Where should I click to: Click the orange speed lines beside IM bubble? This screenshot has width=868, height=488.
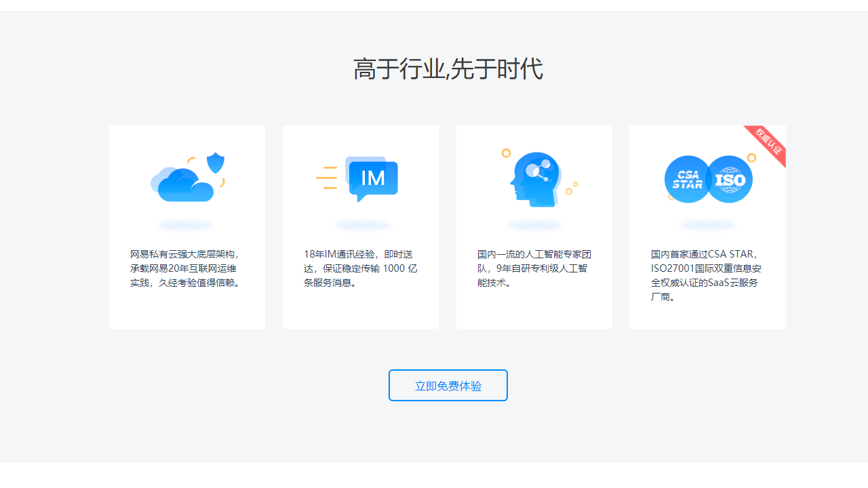327,178
